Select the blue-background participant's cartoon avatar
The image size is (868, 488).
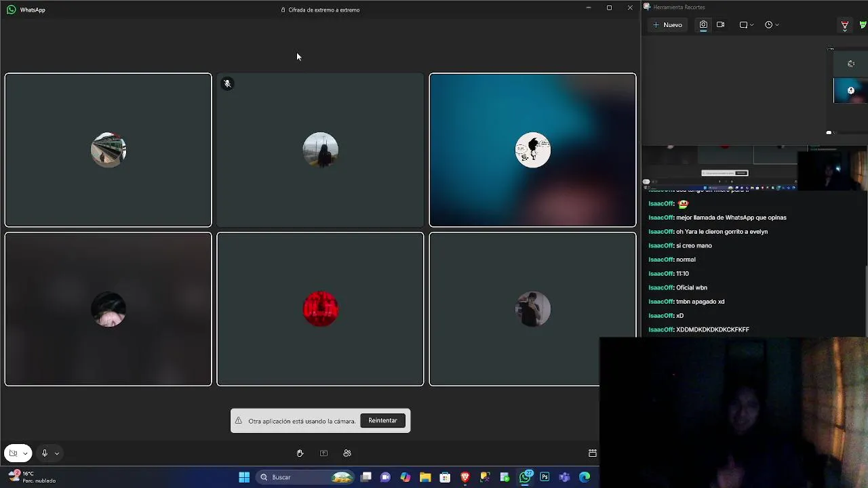click(532, 150)
